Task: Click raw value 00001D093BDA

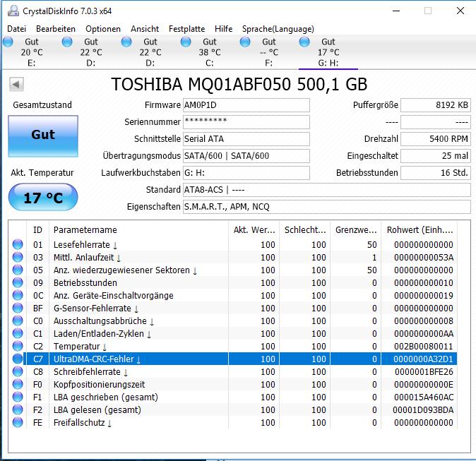Action: 423,410
